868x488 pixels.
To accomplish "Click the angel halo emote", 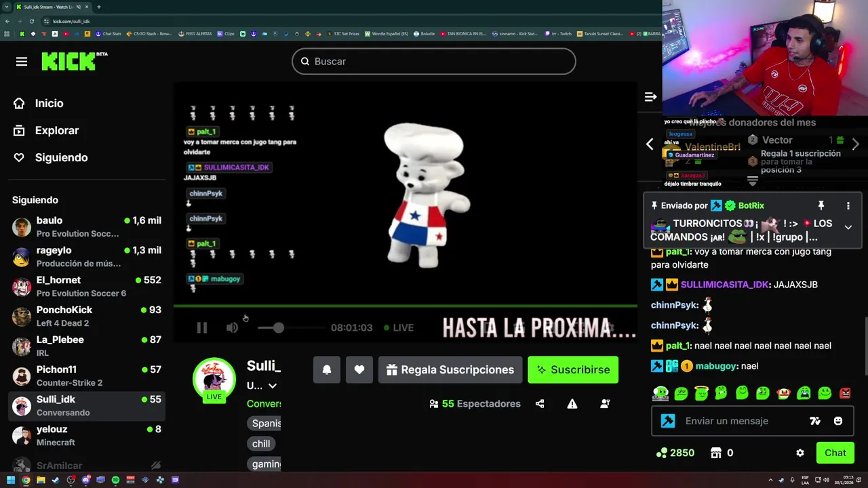I will click(x=701, y=393).
